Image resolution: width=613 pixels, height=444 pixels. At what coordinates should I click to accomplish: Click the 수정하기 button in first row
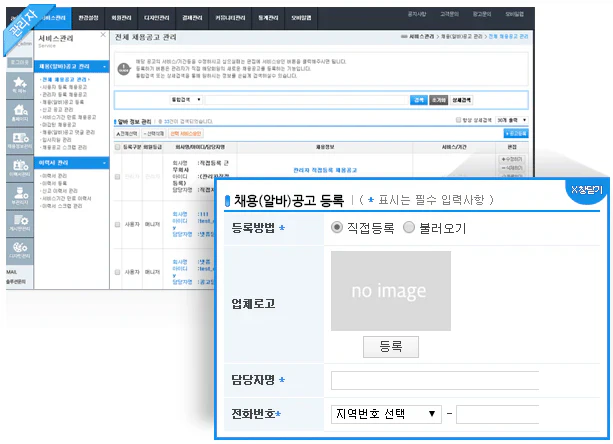click(x=512, y=159)
